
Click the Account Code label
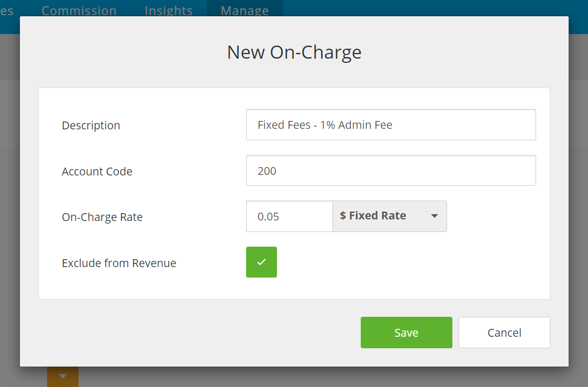click(97, 171)
